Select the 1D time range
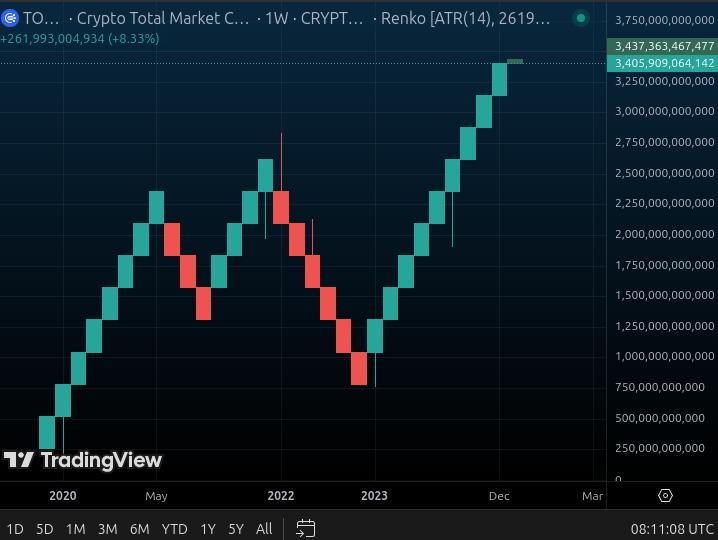This screenshot has width=718, height=540. [15, 529]
